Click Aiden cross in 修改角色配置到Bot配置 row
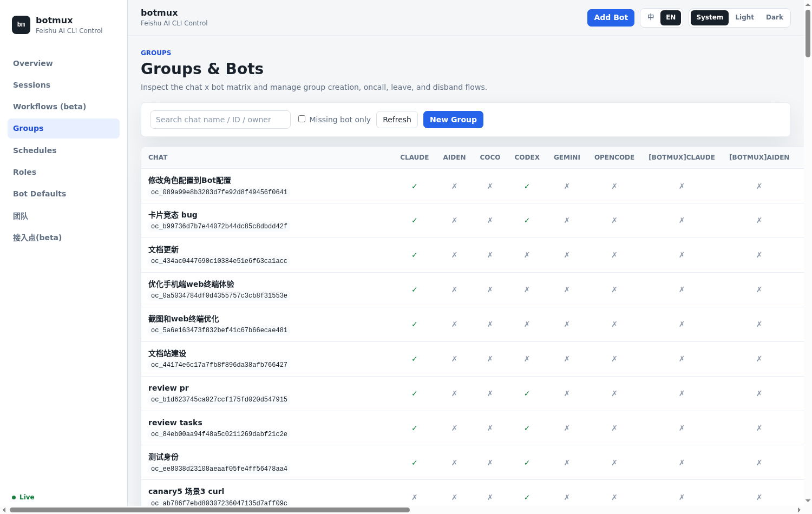 [455, 186]
